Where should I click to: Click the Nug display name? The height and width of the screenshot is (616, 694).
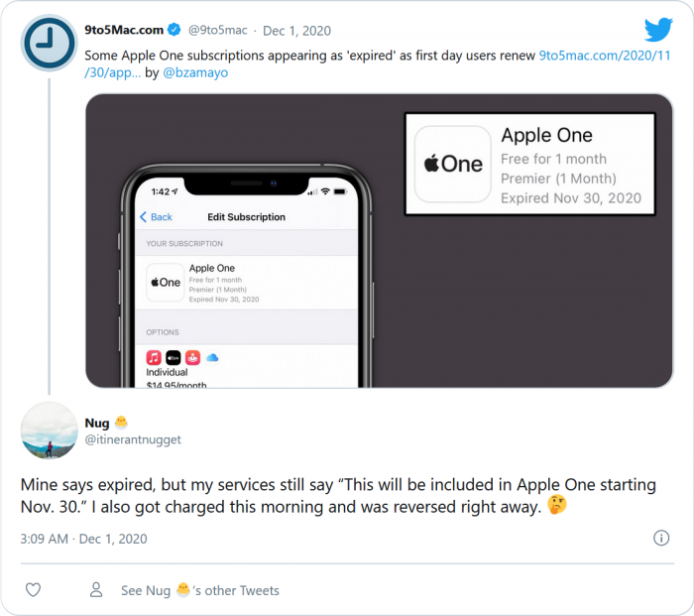(97, 423)
